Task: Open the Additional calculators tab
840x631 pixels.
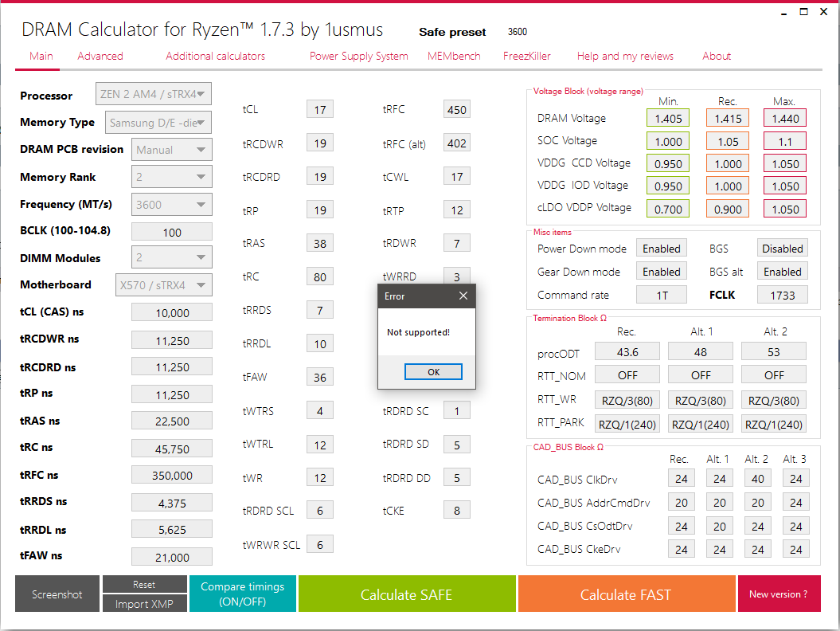Action: coord(215,57)
